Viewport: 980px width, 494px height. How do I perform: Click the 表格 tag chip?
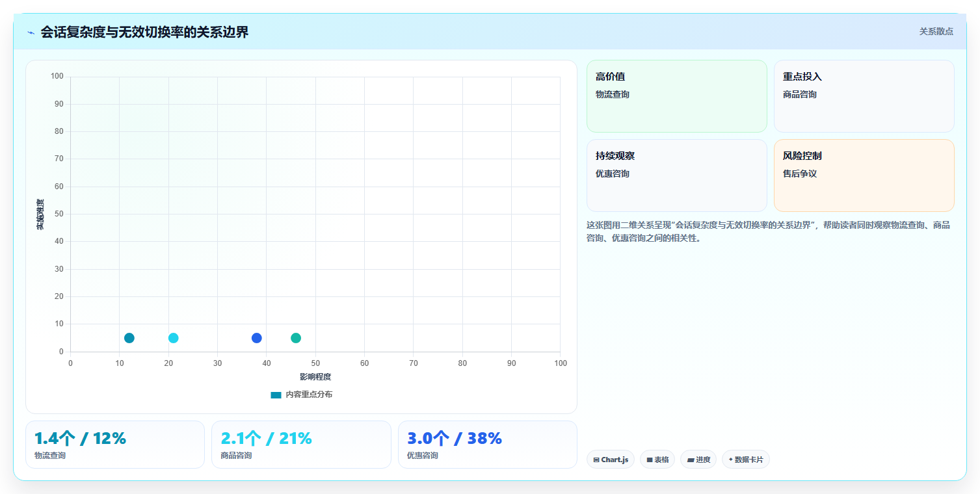pyautogui.click(x=657, y=460)
